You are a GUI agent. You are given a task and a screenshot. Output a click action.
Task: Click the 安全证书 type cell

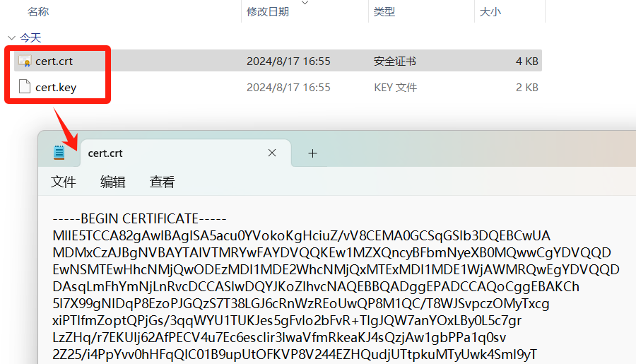394,61
